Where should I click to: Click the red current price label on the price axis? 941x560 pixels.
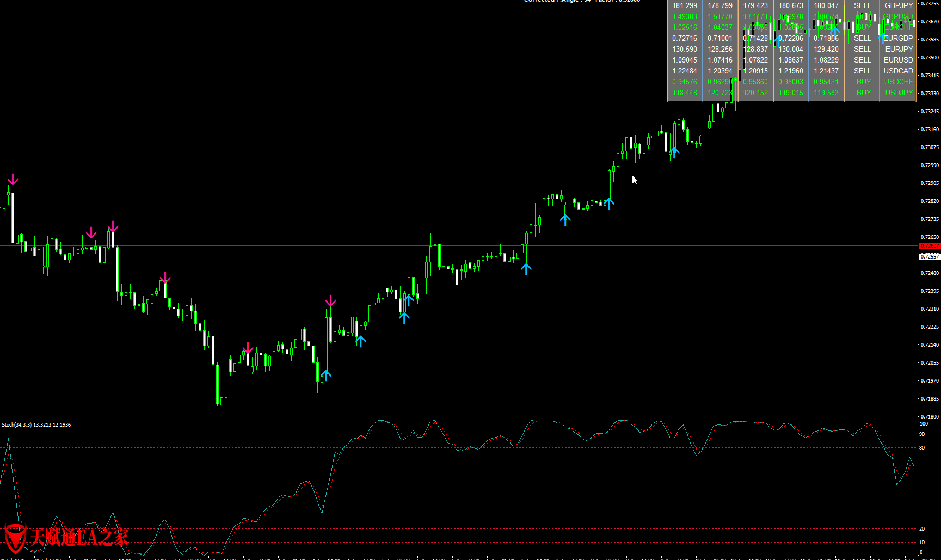click(929, 246)
